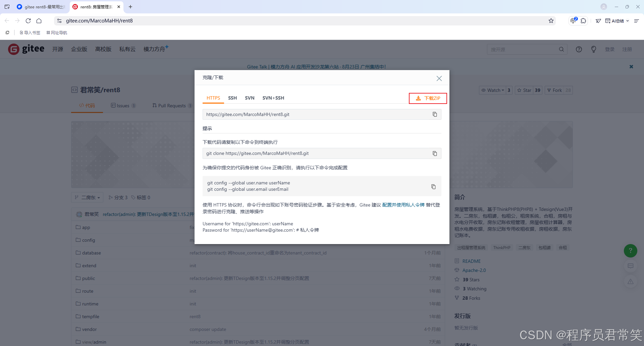Open the 企业版 menu item

79,49
